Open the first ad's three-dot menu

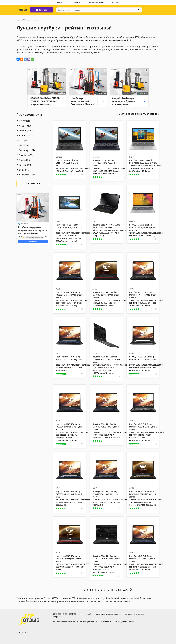click(64, 71)
